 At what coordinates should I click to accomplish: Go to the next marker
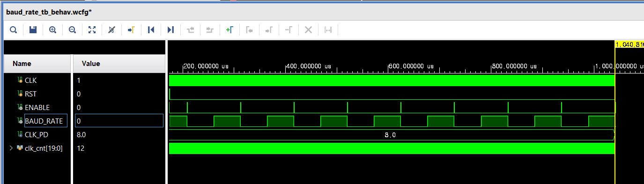point(269,30)
